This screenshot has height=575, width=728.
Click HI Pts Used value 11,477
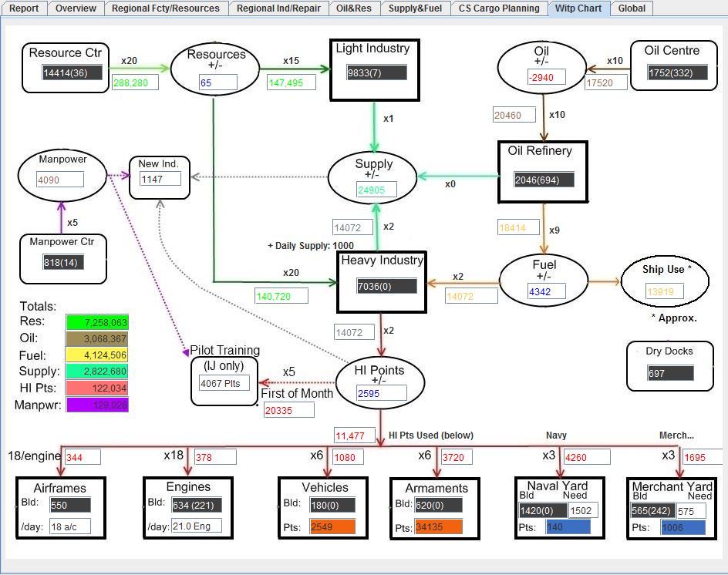[x=355, y=435]
